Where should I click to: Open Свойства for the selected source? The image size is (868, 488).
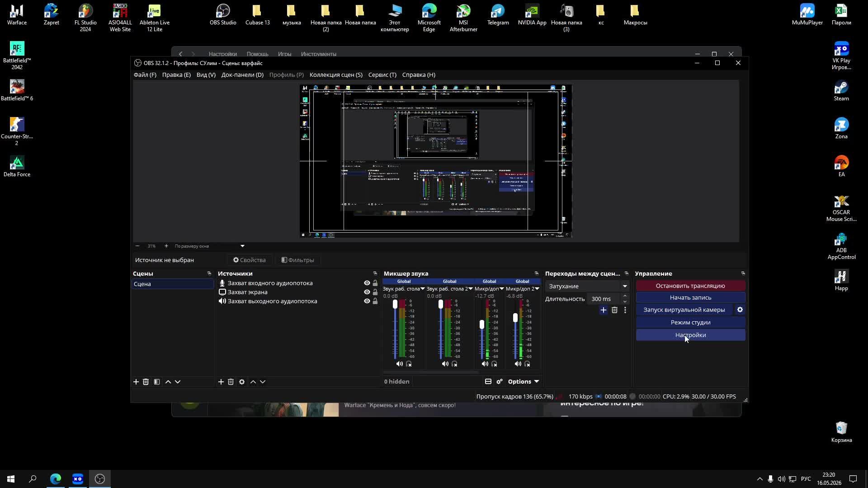click(x=250, y=260)
